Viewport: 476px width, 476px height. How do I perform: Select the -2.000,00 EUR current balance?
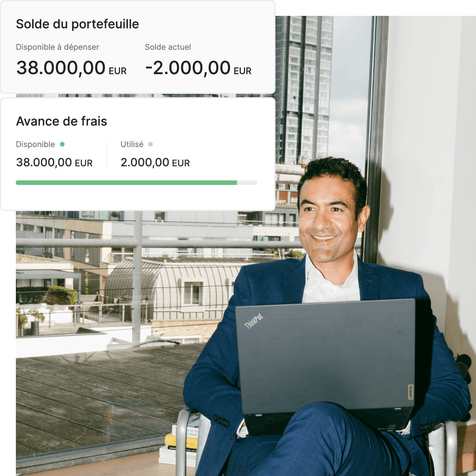tap(198, 68)
